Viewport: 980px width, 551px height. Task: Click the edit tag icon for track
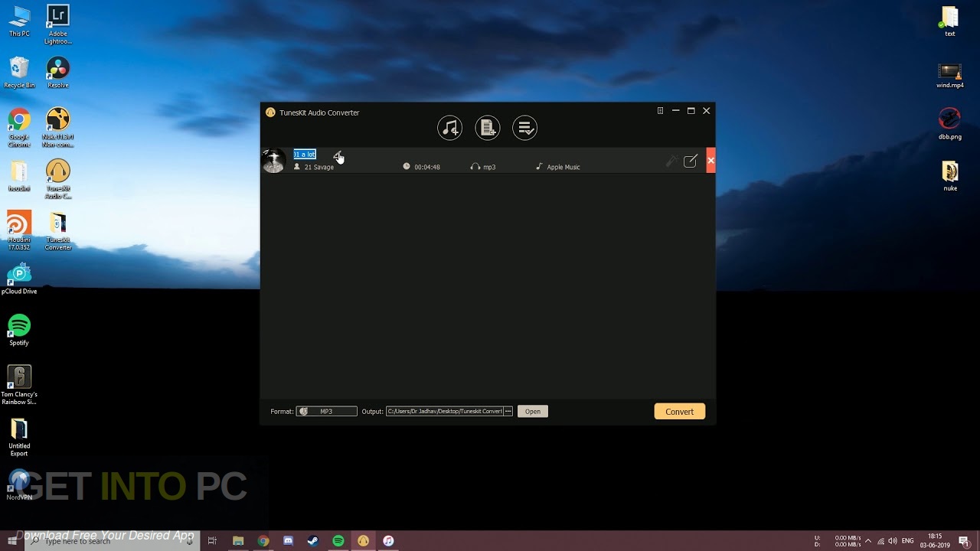(x=691, y=161)
